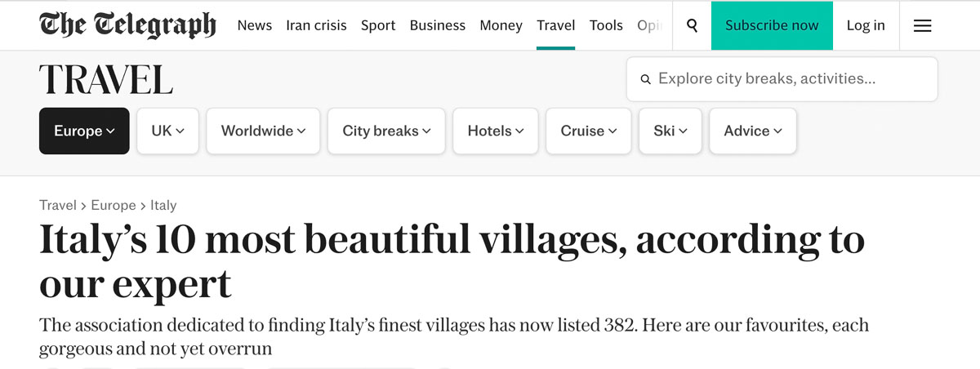Click the magnifier icon in Explore search box

click(x=646, y=79)
